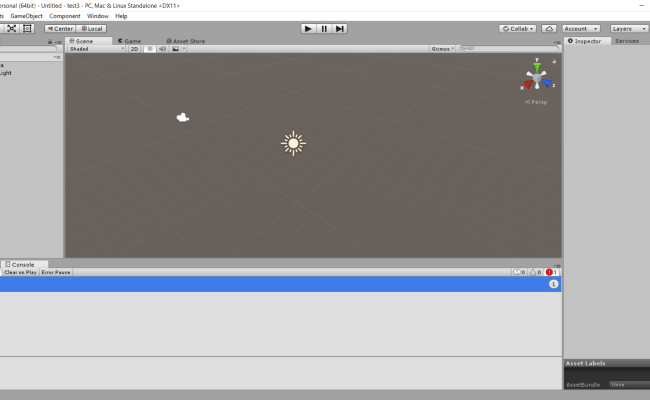Image resolution: width=650 pixels, height=400 pixels.
Task: Switch to the Scene tab
Action: (88, 41)
